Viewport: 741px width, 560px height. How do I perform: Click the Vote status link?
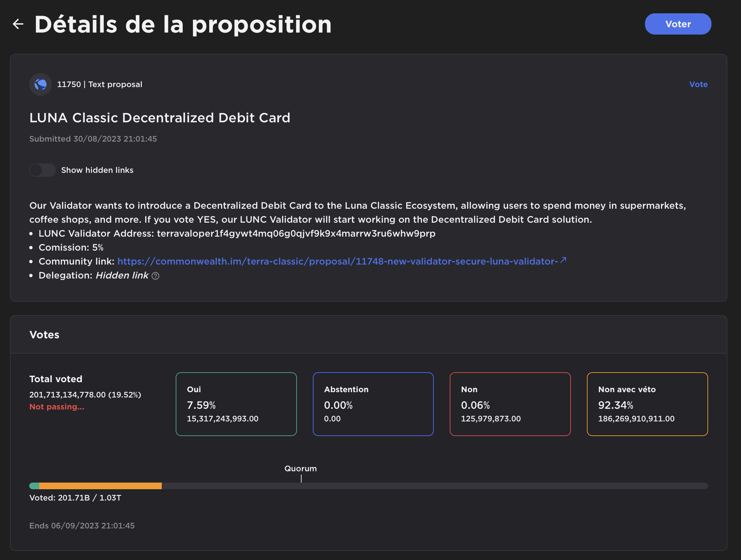(698, 84)
